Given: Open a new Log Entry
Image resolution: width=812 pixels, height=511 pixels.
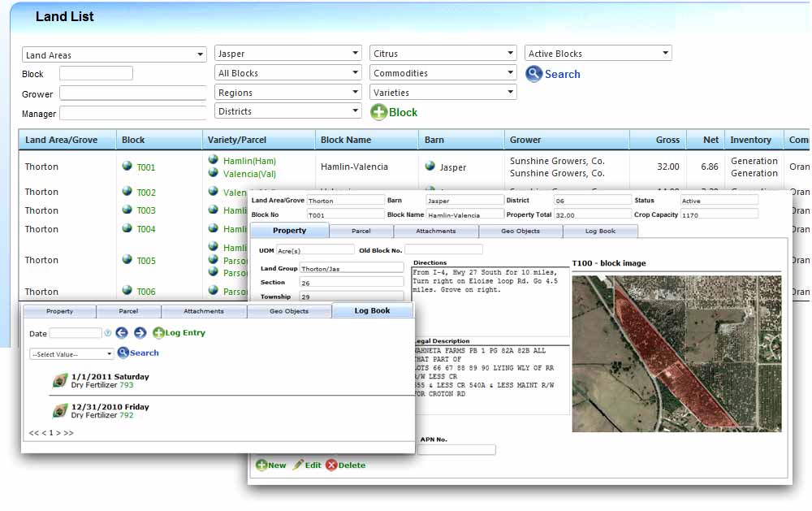Looking at the screenshot, I should coord(179,332).
